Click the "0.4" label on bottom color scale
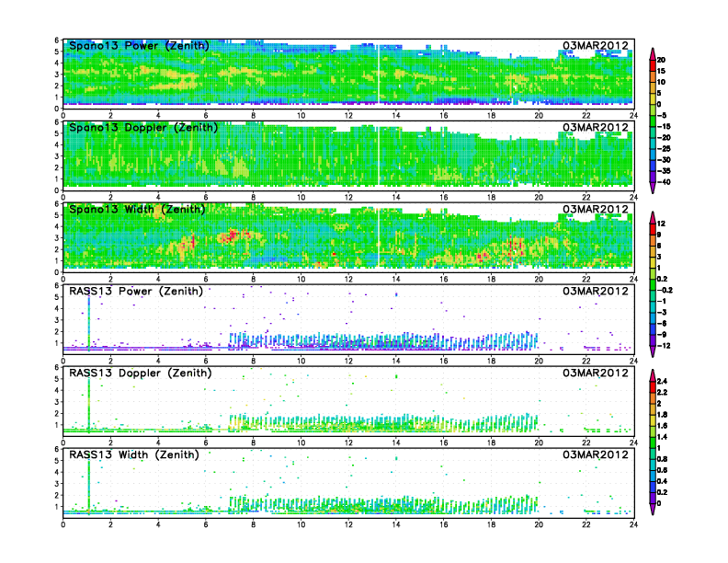Viewport: 728px width, 563px height. coord(663,481)
